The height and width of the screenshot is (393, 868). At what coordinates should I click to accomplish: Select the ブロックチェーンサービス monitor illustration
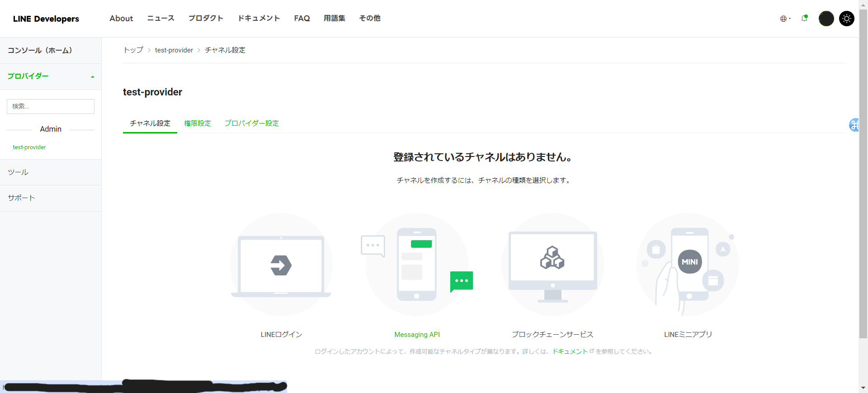pyautogui.click(x=553, y=265)
